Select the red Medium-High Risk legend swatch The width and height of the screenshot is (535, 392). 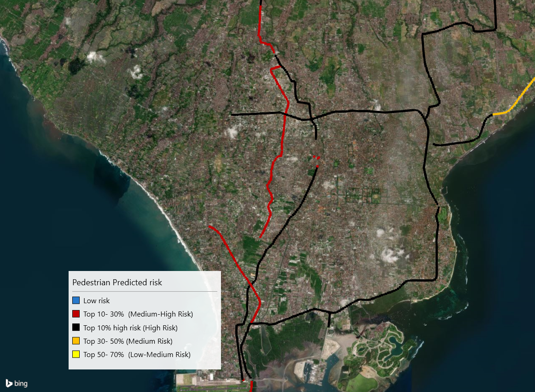76,314
